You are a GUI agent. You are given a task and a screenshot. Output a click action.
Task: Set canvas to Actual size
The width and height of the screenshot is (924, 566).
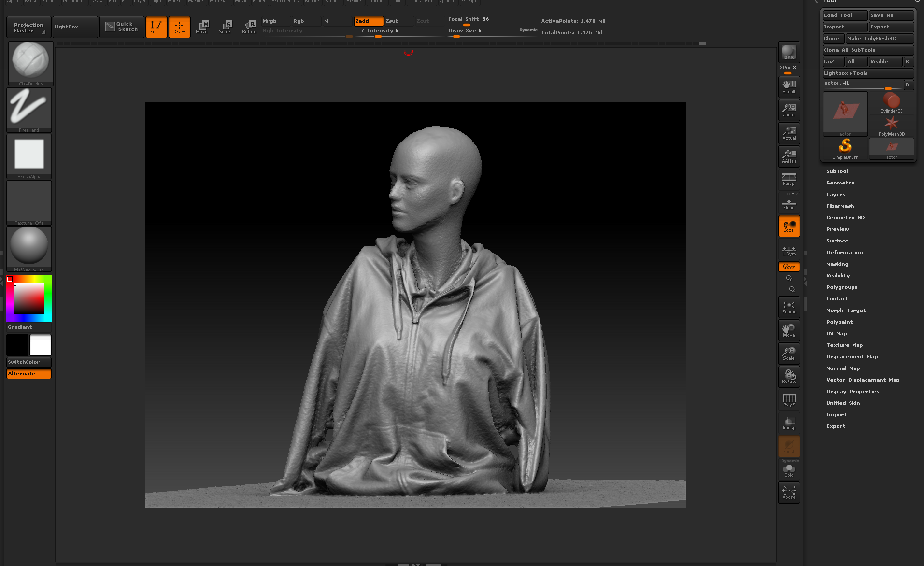click(x=789, y=133)
